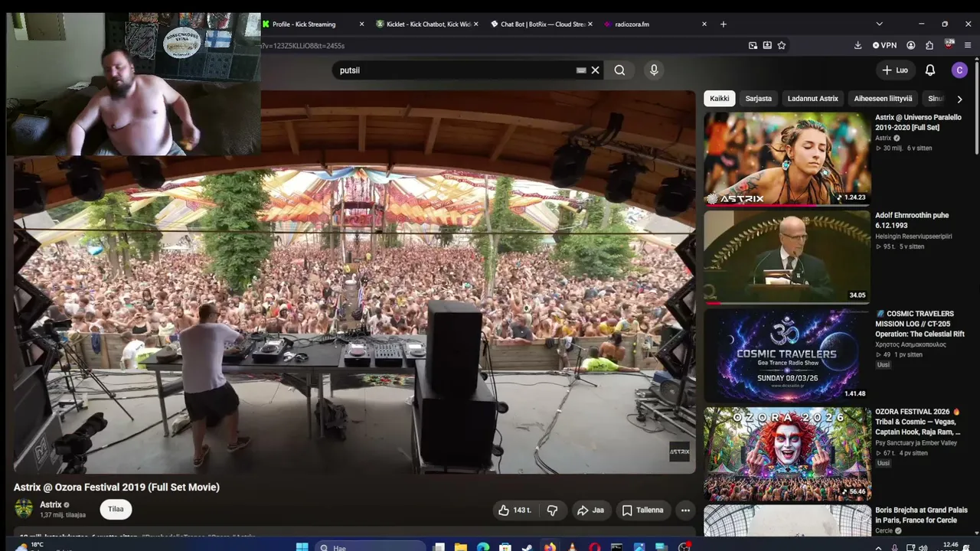Open a new browser tab with plus
This screenshot has width=980, height=551.
tap(724, 24)
